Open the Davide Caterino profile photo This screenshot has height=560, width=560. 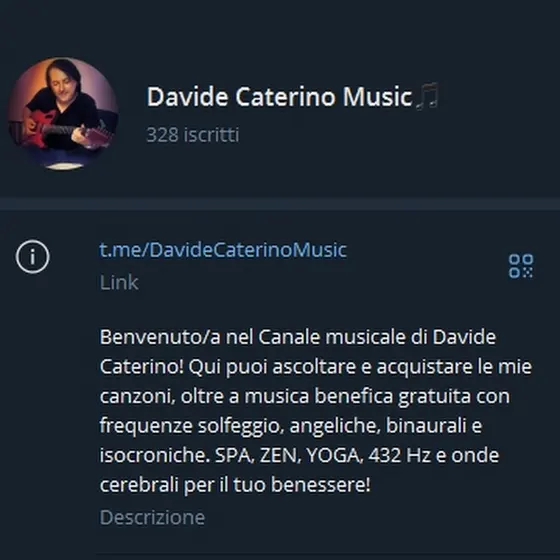tap(63, 112)
